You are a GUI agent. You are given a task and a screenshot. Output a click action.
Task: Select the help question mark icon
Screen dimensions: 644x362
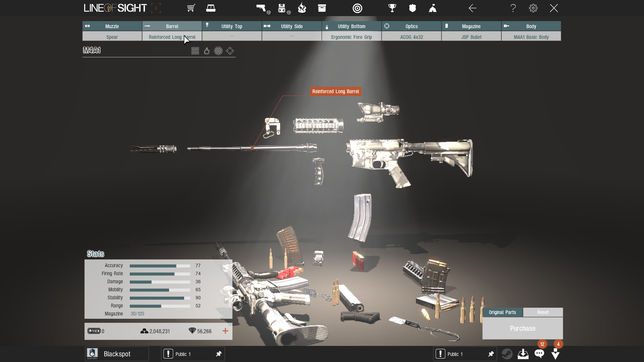coord(512,8)
